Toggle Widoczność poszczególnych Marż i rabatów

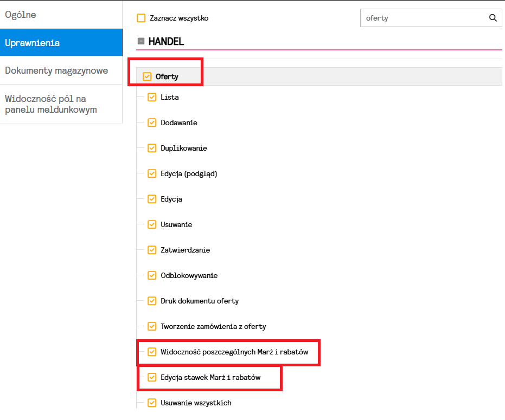152,352
